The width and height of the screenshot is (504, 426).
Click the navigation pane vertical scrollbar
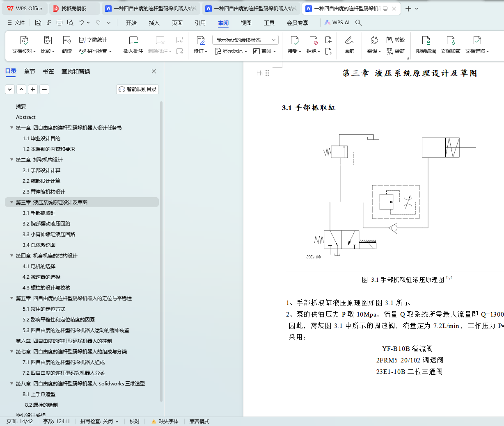point(161,251)
